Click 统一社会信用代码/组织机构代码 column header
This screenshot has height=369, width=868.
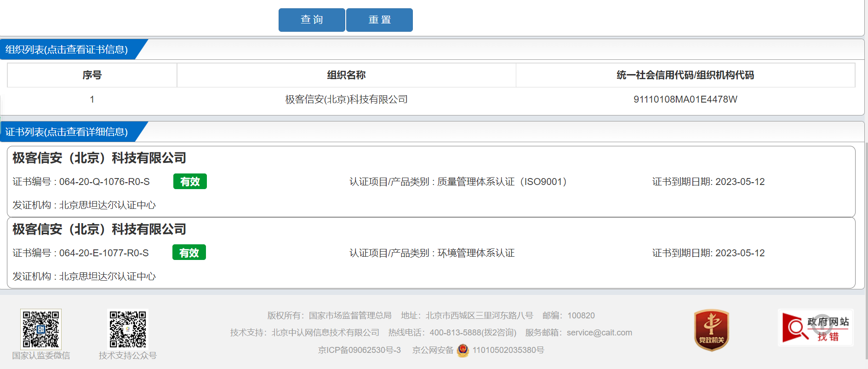(685, 75)
